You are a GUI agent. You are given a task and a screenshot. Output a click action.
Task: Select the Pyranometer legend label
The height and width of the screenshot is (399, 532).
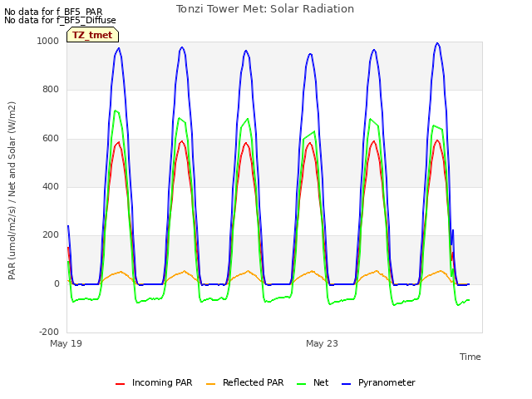point(387,382)
